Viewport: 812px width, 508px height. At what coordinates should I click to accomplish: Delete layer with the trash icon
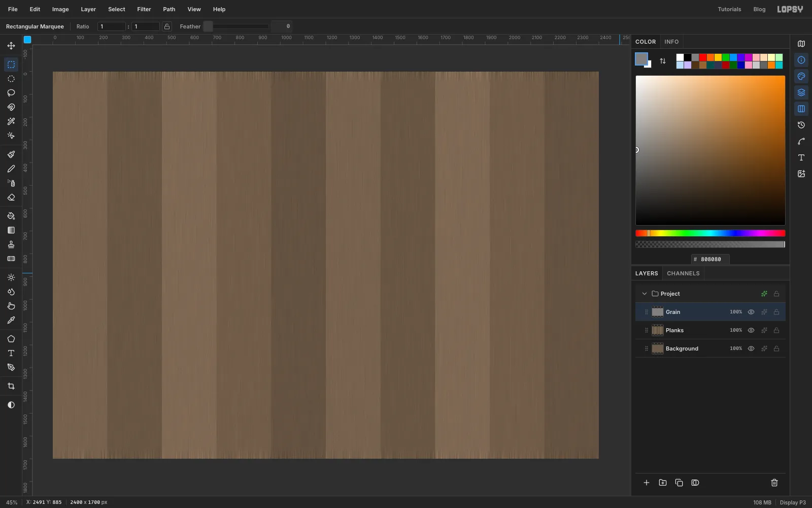(x=774, y=483)
